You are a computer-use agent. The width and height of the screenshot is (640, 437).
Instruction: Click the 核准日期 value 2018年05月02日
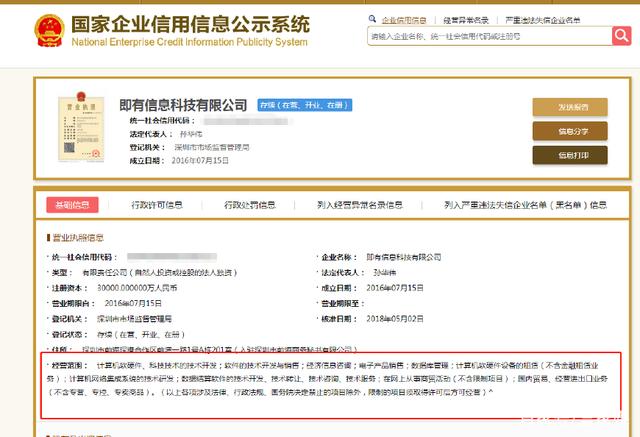click(x=395, y=319)
